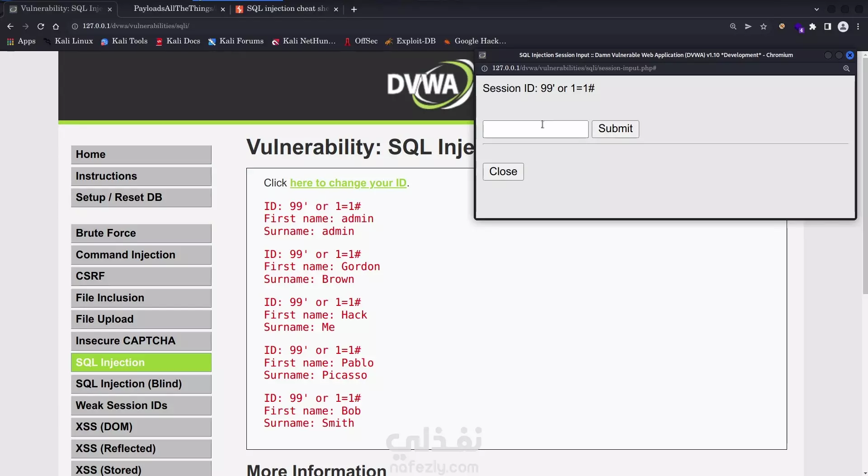Open the Kali Docs bookmark
Screen dimensions: 868x476
(x=178, y=41)
